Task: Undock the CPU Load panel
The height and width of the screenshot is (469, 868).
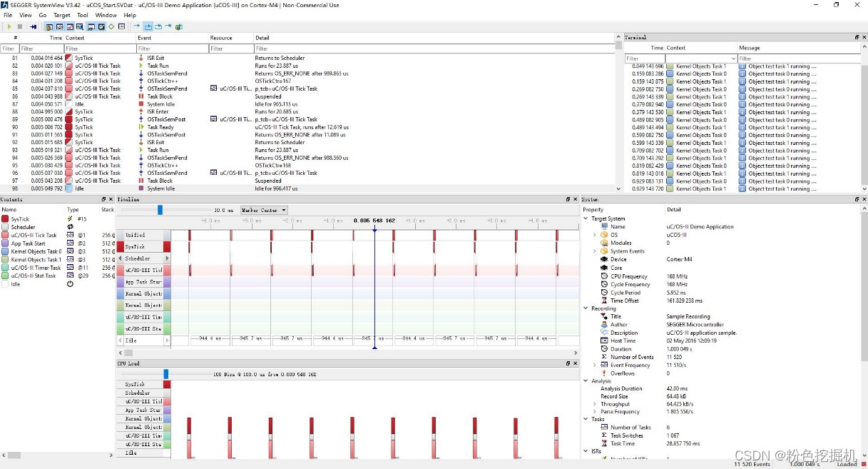Action: 568,363
